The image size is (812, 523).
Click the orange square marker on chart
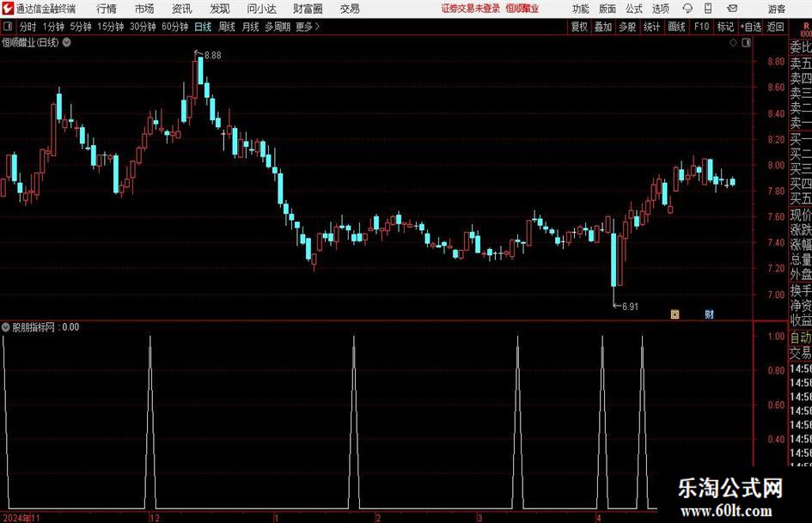(x=675, y=314)
